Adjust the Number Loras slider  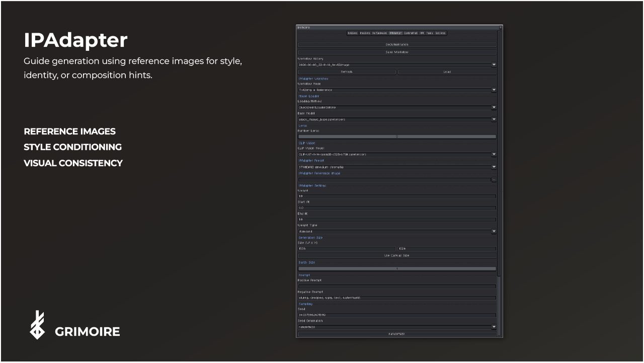[397, 136]
